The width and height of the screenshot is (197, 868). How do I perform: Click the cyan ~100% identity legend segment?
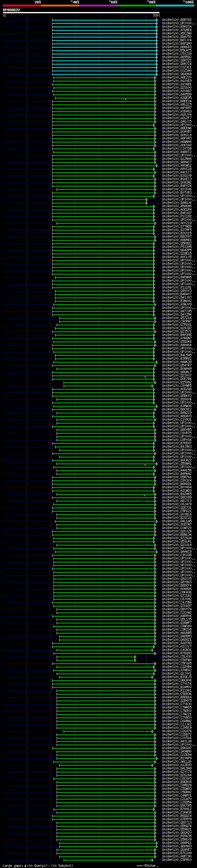[x=175, y=6]
